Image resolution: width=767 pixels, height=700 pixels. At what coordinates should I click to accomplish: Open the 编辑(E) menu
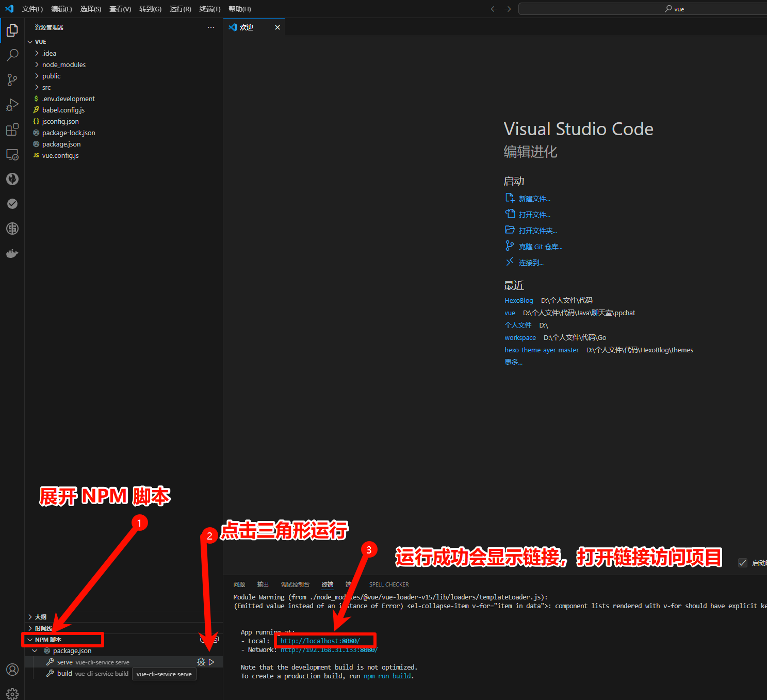coord(61,9)
